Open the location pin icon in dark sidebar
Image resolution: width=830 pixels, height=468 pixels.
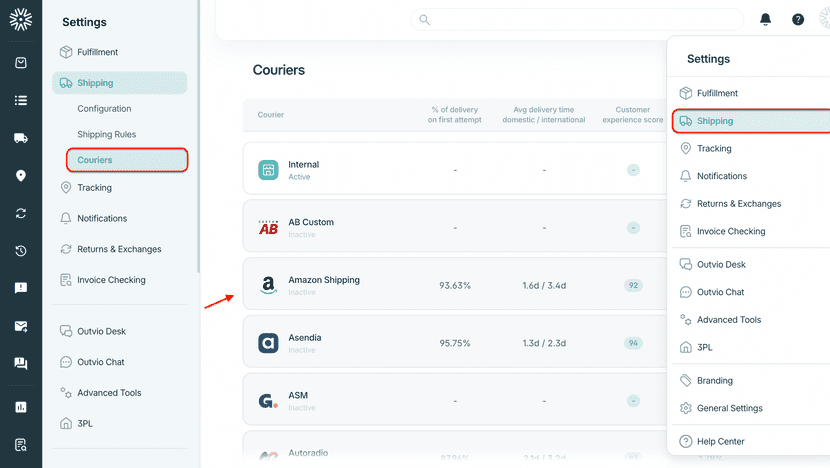[x=21, y=176]
